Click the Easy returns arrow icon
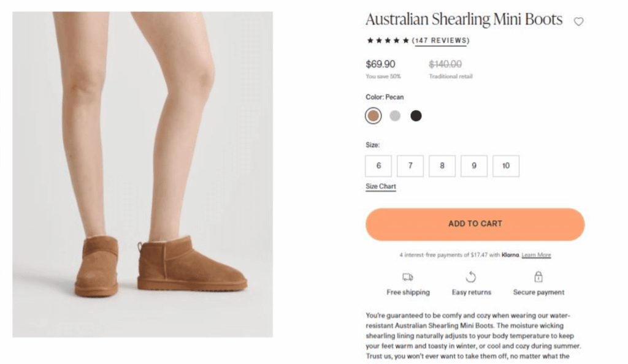This screenshot has width=628, height=364. click(x=471, y=277)
